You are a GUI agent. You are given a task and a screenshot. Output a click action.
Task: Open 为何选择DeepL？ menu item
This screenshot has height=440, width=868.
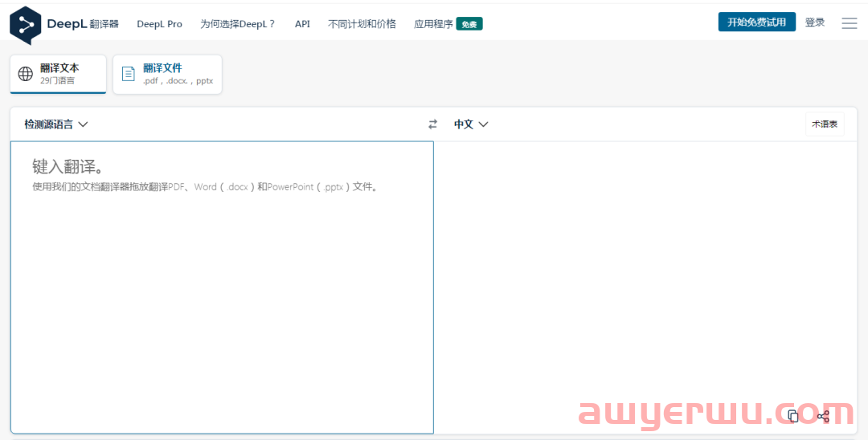[x=238, y=24]
